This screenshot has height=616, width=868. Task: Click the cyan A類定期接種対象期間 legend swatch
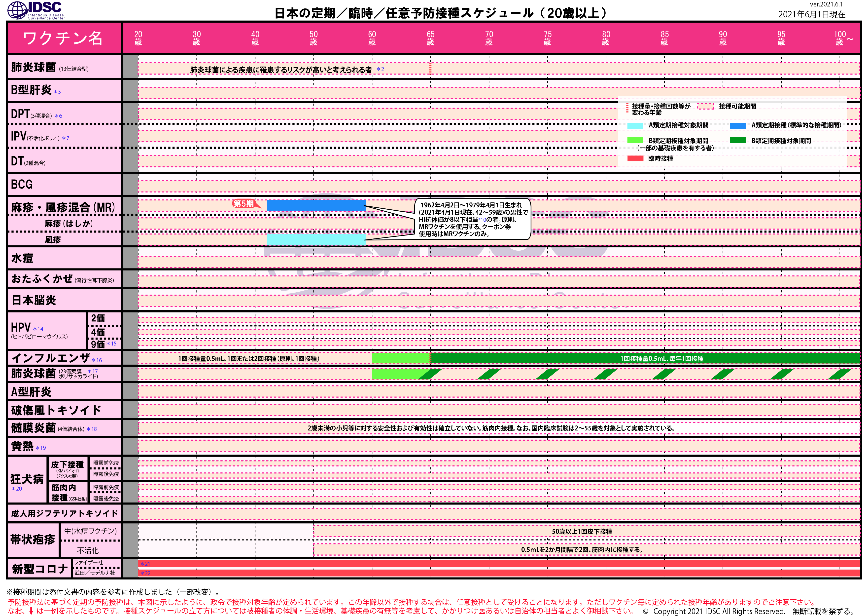click(635, 125)
